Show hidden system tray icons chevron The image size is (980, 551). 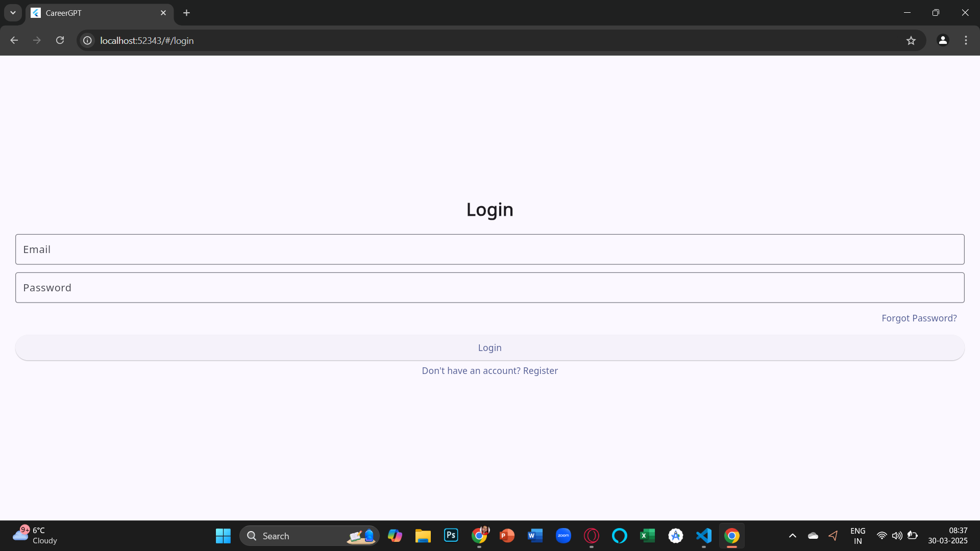click(x=792, y=536)
